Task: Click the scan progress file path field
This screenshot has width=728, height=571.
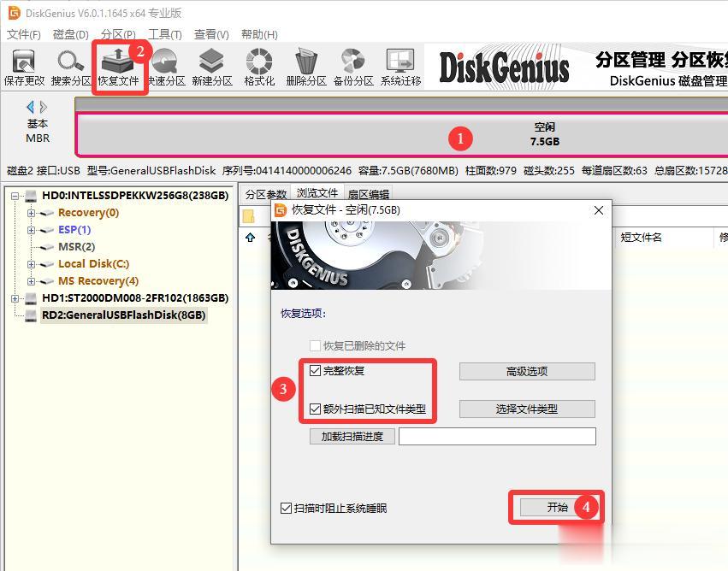Action: point(497,436)
